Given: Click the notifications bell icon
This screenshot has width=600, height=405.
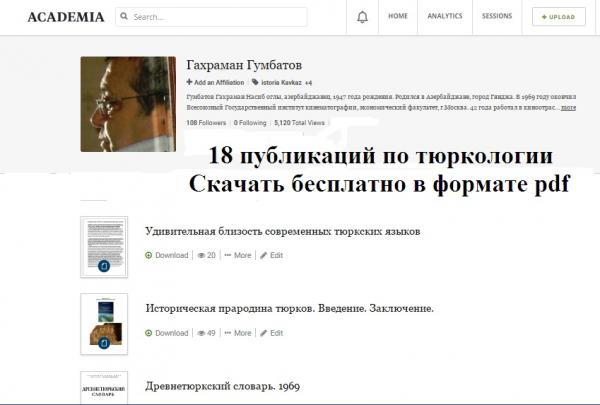Looking at the screenshot, I should 362,17.
